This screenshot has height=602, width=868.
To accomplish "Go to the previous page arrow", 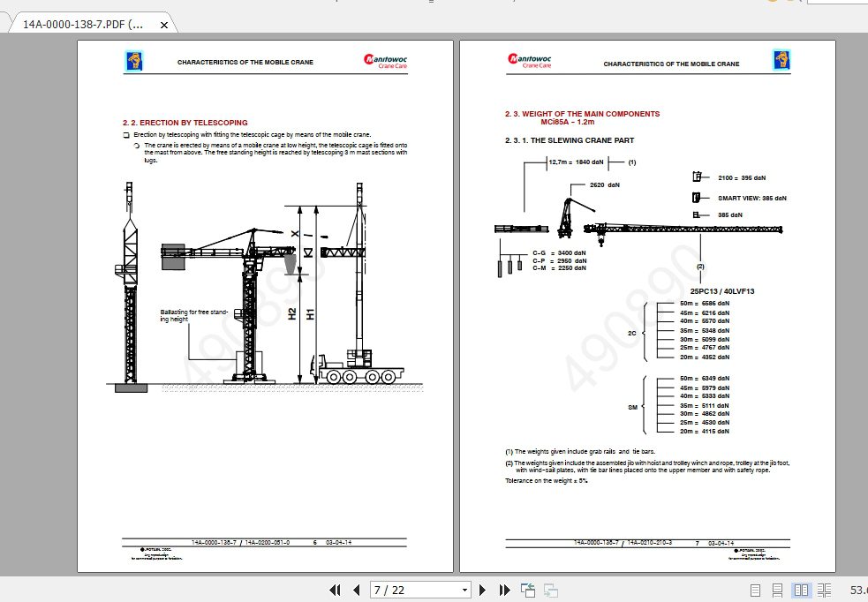I will coord(355,590).
